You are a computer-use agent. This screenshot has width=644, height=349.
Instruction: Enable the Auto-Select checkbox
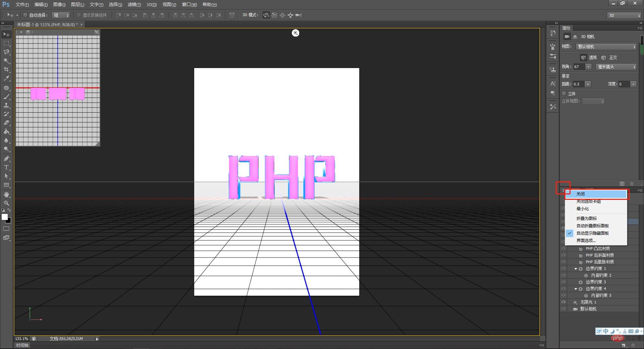[x=25, y=15]
